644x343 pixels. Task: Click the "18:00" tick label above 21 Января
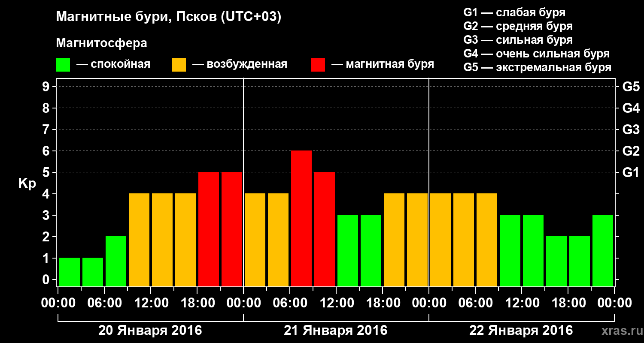tap(383, 303)
